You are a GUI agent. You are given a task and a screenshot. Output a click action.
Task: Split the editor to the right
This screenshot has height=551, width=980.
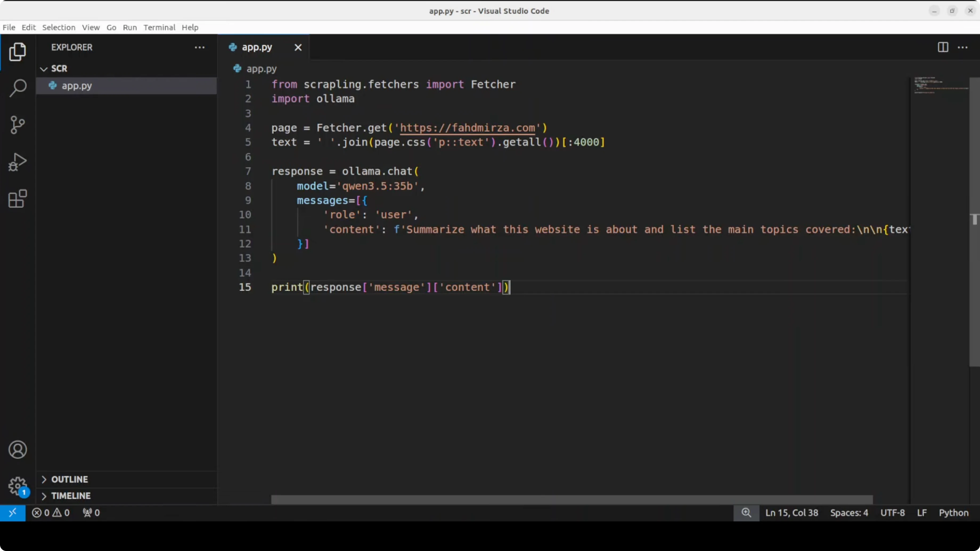pyautogui.click(x=942, y=47)
